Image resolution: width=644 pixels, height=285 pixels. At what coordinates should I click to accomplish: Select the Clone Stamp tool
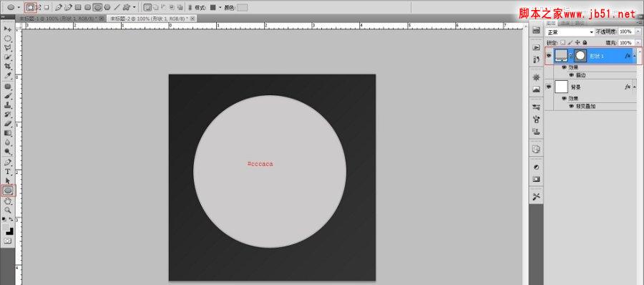click(x=7, y=105)
